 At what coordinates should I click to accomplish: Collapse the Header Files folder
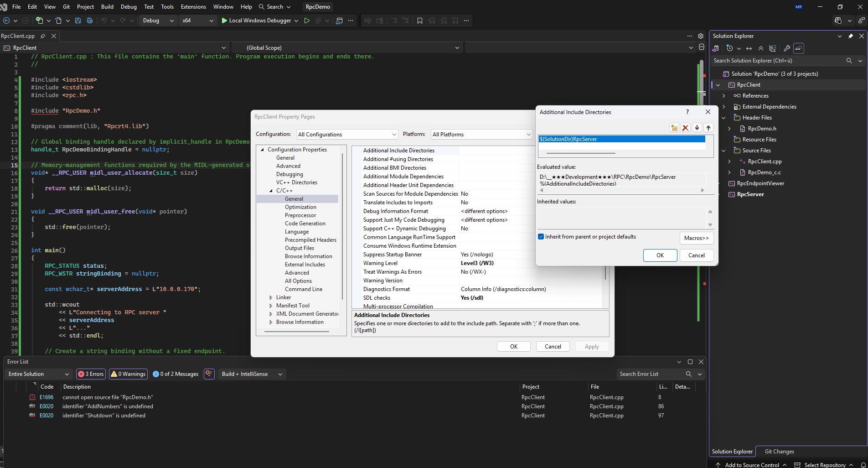click(x=723, y=118)
